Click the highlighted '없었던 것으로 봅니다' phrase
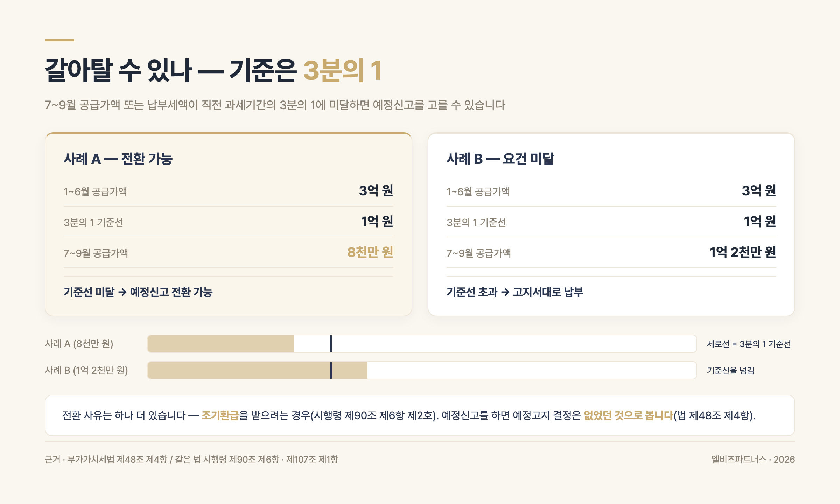 (x=629, y=415)
